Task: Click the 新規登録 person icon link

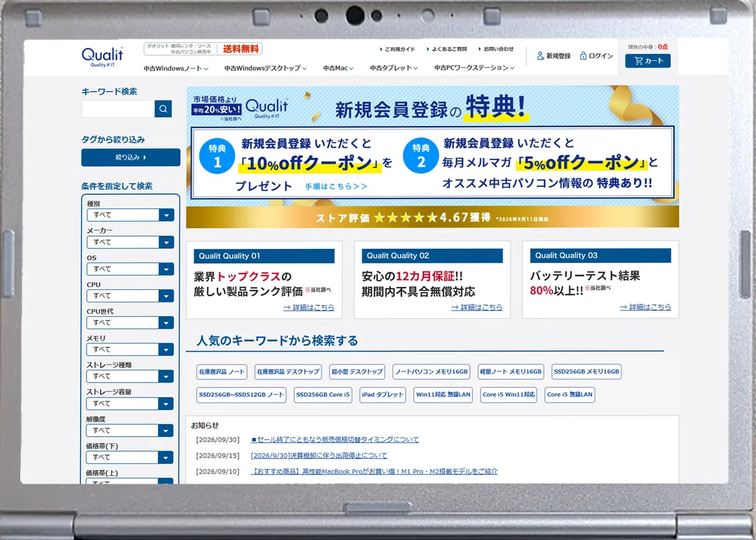Action: click(553, 56)
